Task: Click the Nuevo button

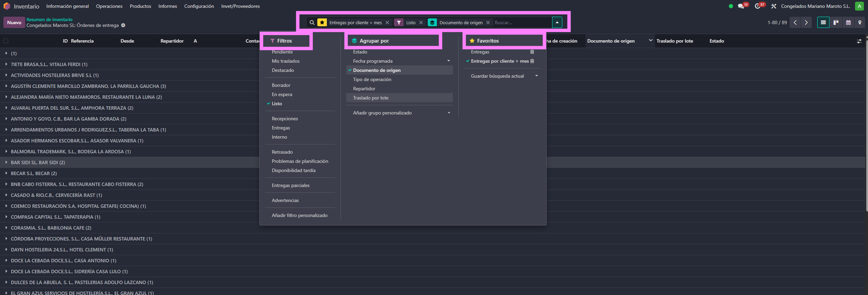Action: (x=14, y=23)
